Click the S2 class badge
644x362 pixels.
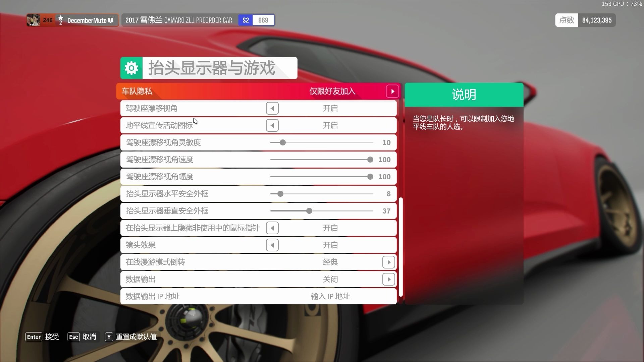246,20
